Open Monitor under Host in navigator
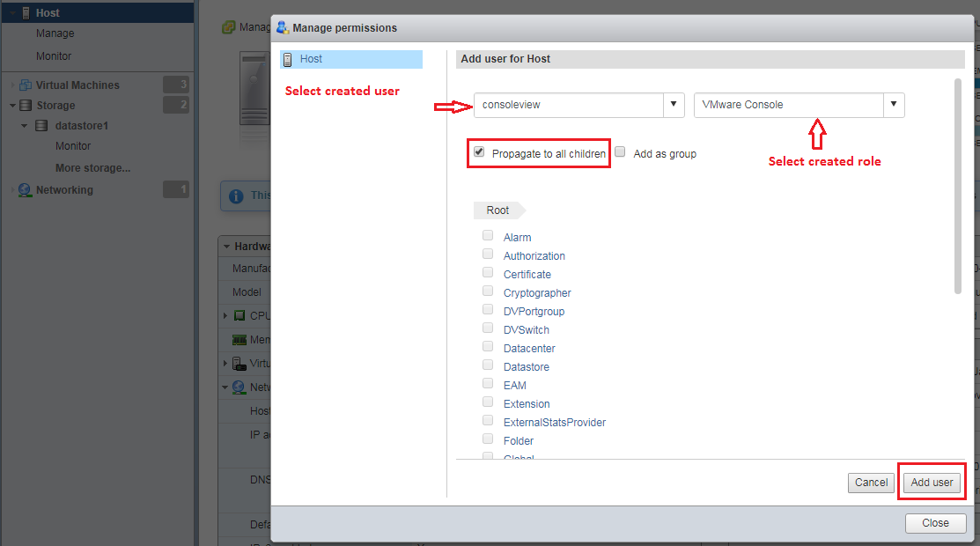 [54, 56]
